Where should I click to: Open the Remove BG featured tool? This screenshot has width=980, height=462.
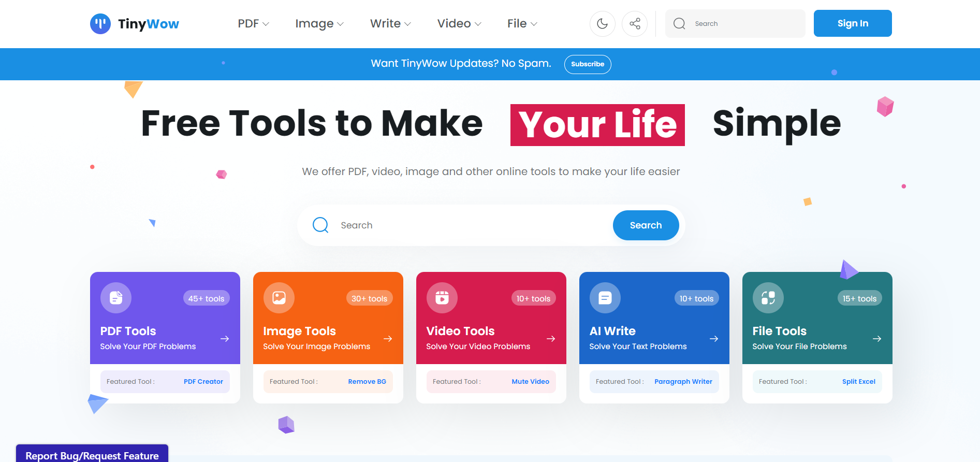(367, 382)
